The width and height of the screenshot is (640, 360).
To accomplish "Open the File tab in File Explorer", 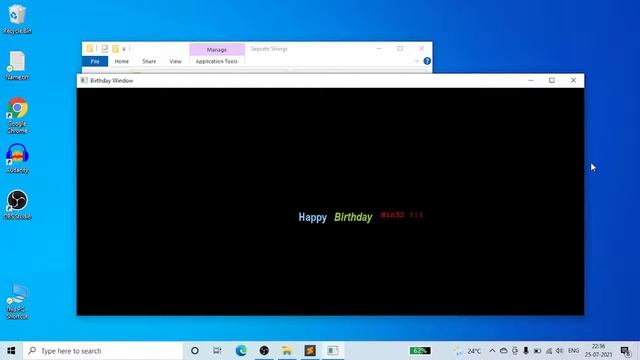I will pos(95,61).
